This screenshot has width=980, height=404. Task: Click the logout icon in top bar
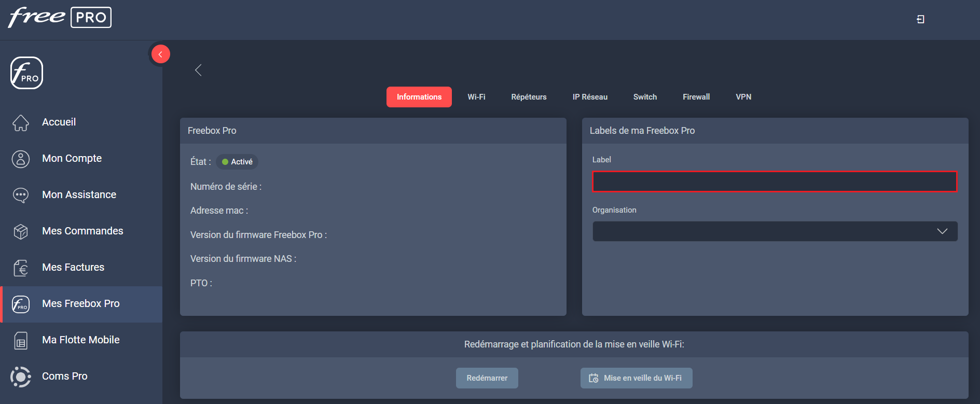920,19
